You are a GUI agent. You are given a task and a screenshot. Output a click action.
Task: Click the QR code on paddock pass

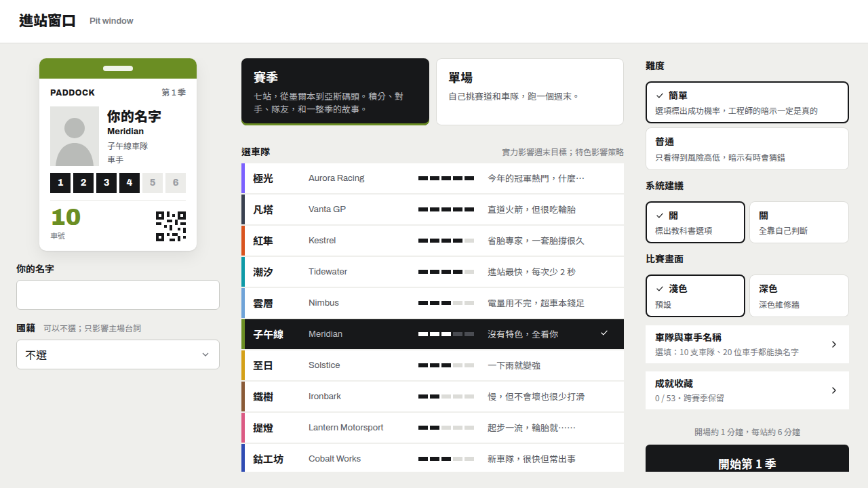pyautogui.click(x=171, y=226)
